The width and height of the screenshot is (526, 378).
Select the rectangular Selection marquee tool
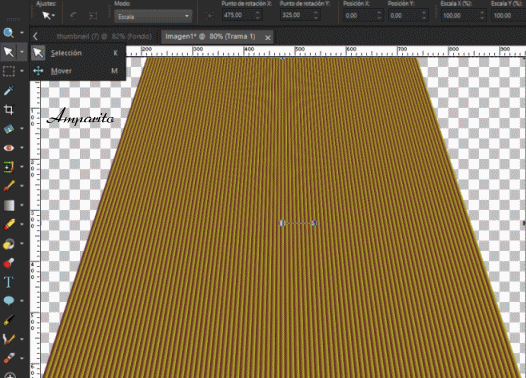(x=9, y=71)
